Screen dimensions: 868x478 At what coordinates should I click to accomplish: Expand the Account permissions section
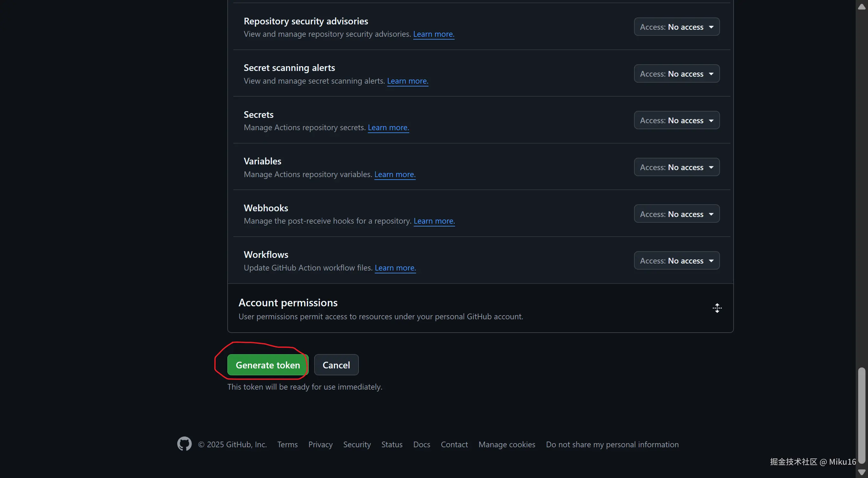tap(717, 308)
